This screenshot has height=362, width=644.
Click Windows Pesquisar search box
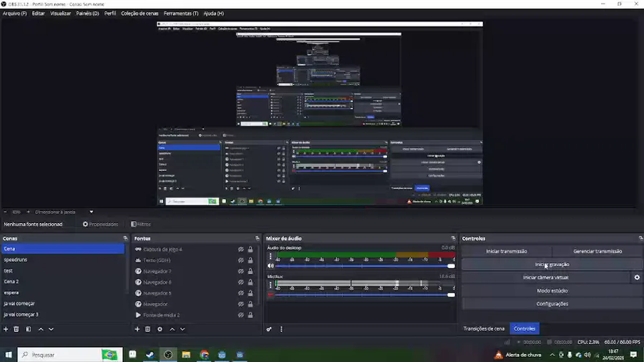click(x=70, y=355)
